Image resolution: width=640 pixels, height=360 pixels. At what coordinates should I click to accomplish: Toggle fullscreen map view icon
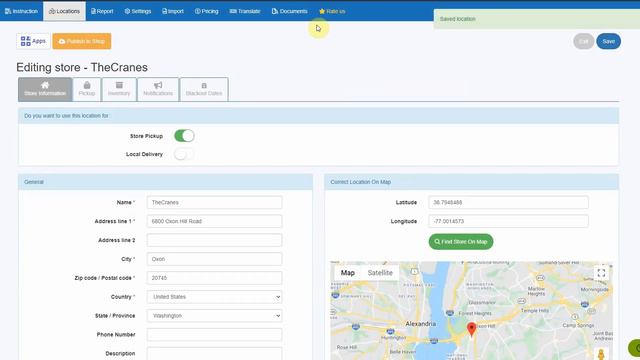click(x=601, y=273)
